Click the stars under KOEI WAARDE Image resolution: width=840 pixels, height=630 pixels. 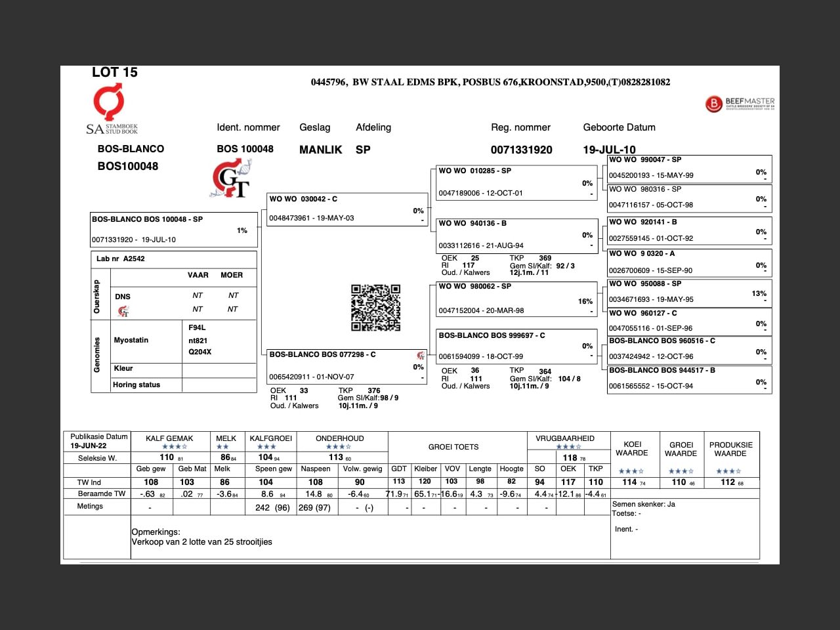tap(631, 471)
